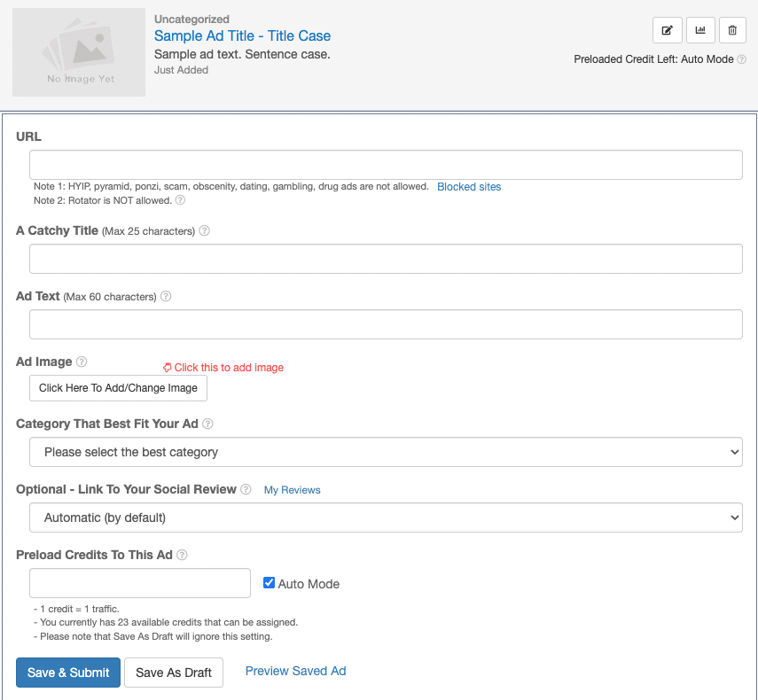Click help icon next to Ad Image
Viewport: 758px width, 700px height.
[x=82, y=362]
